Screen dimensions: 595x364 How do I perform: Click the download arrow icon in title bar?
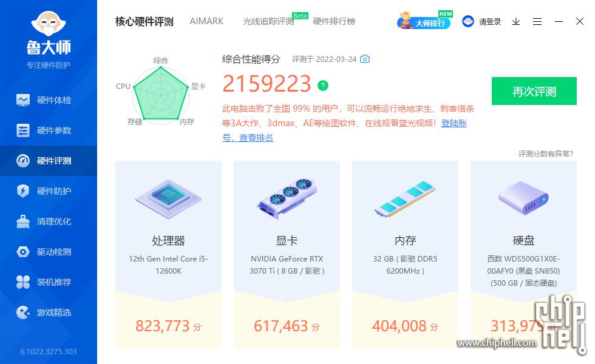tap(515, 22)
